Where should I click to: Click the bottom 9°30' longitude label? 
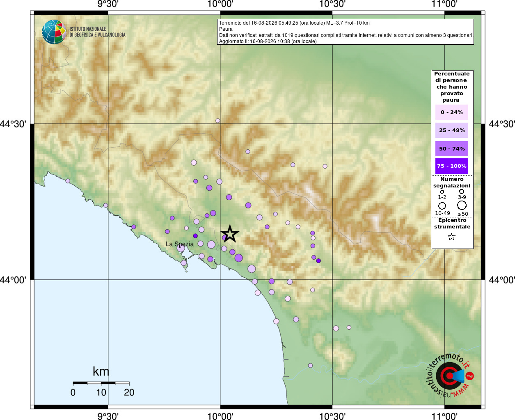[x=108, y=416]
